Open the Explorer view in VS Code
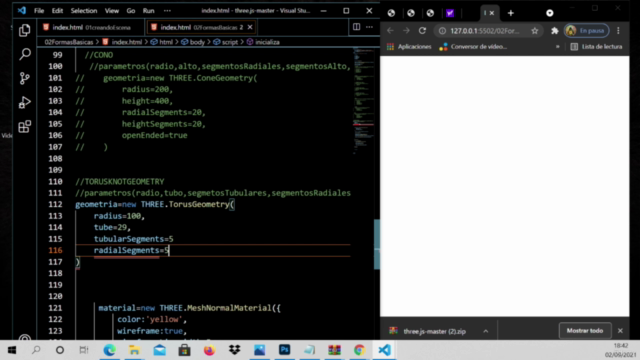Image resolution: width=640 pixels, height=360 pixels. pyautogui.click(x=24, y=30)
